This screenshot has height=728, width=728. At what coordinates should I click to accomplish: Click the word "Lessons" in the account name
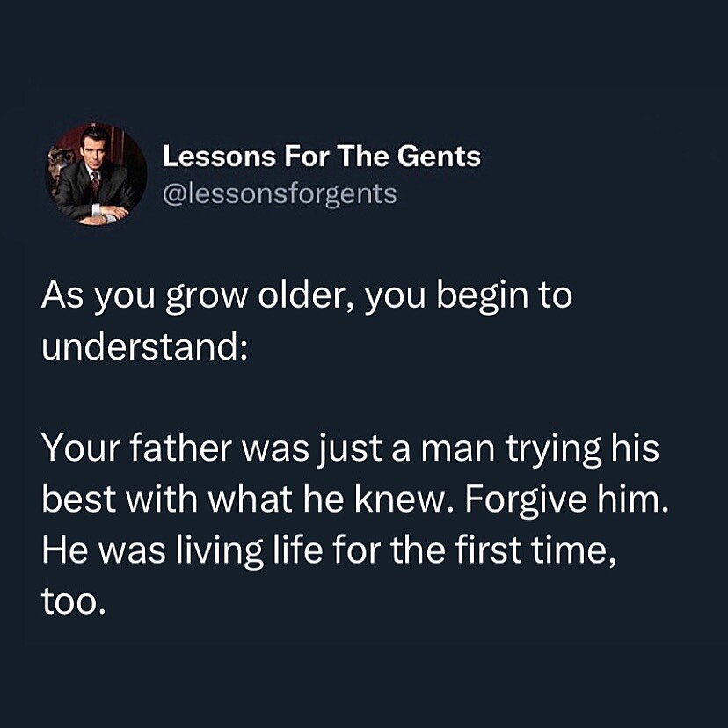(x=219, y=156)
